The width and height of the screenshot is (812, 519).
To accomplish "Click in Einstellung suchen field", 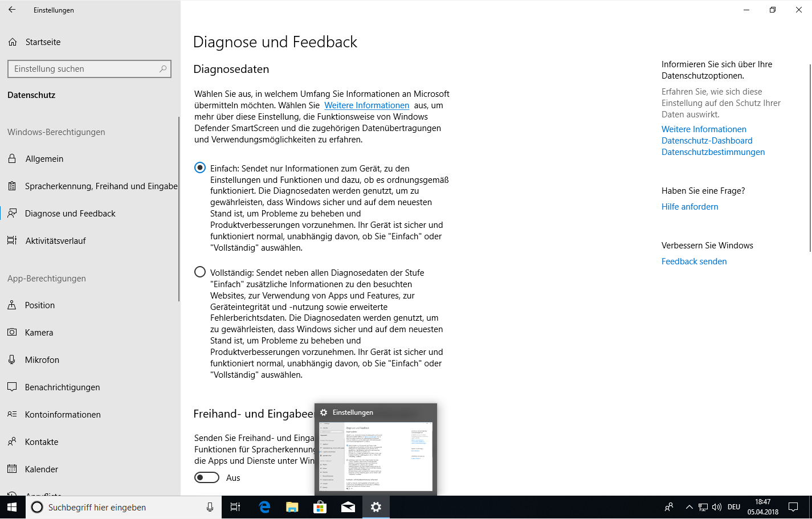I will [x=89, y=69].
